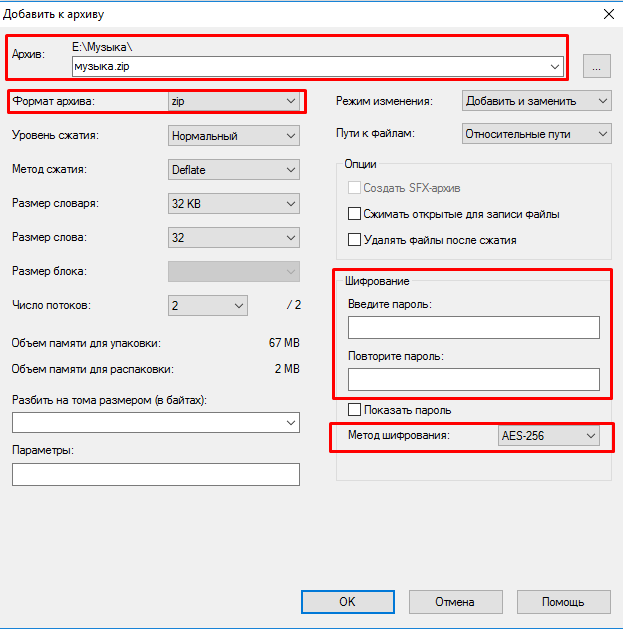Click the Помощь help button
Image resolution: width=623 pixels, height=629 pixels.
point(563,602)
